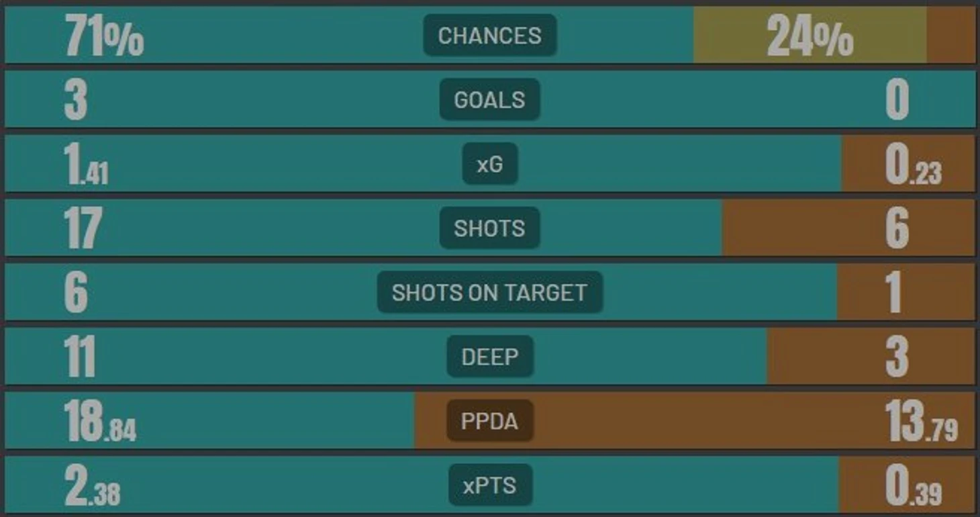
Task: Click the 24% draw chances segment
Action: tap(810, 35)
